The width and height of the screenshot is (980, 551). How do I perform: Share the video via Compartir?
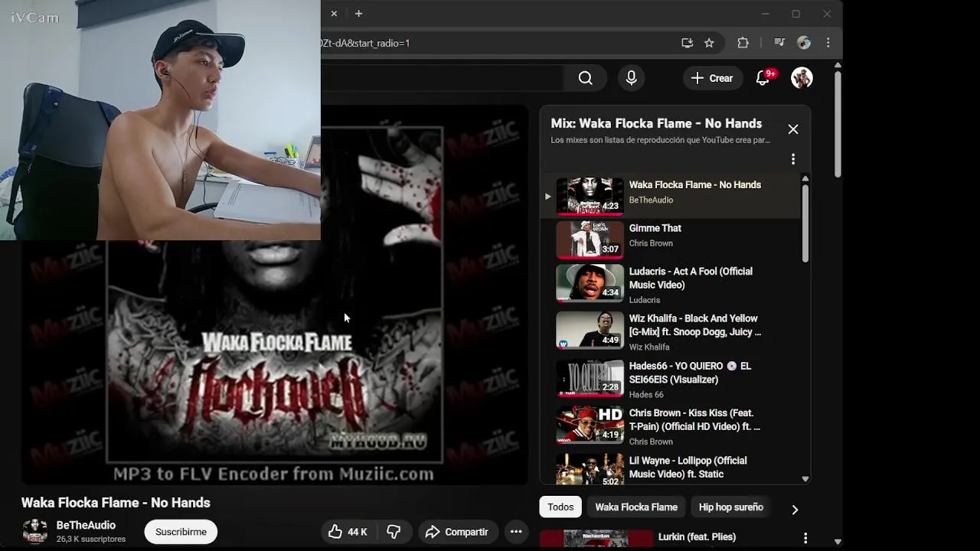point(457,532)
